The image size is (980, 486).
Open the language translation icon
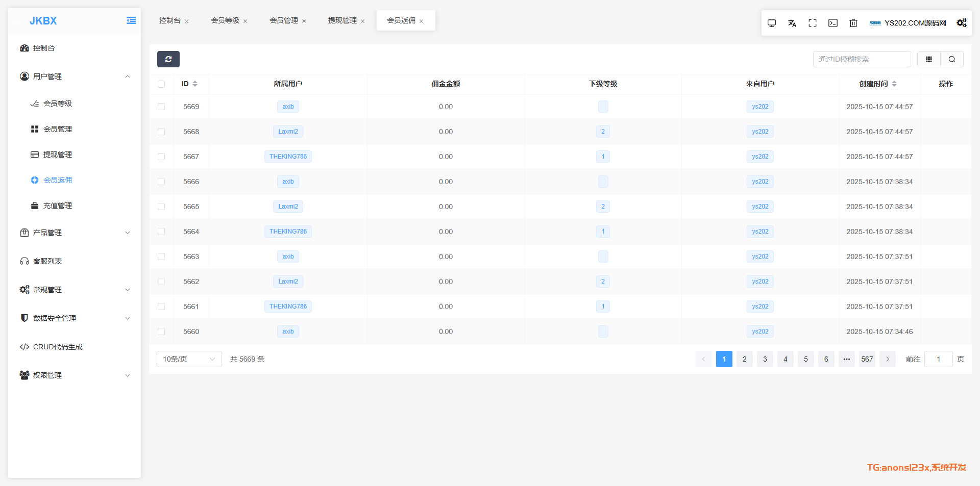click(x=792, y=23)
